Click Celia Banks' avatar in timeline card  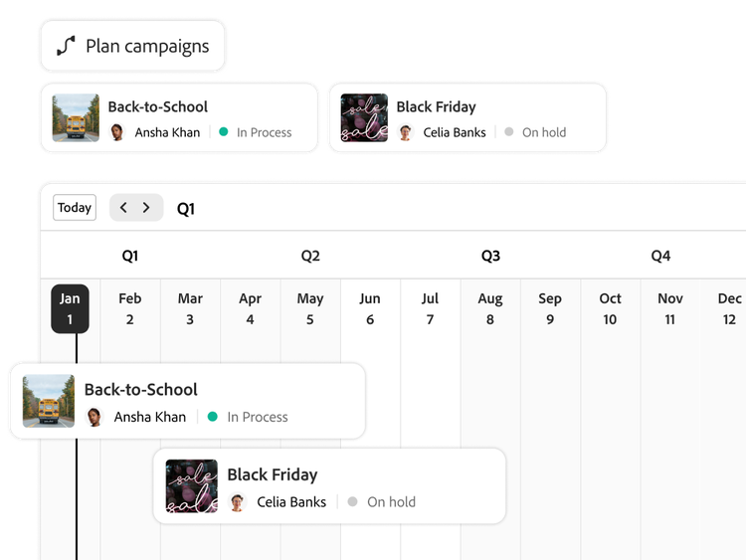[238, 502]
